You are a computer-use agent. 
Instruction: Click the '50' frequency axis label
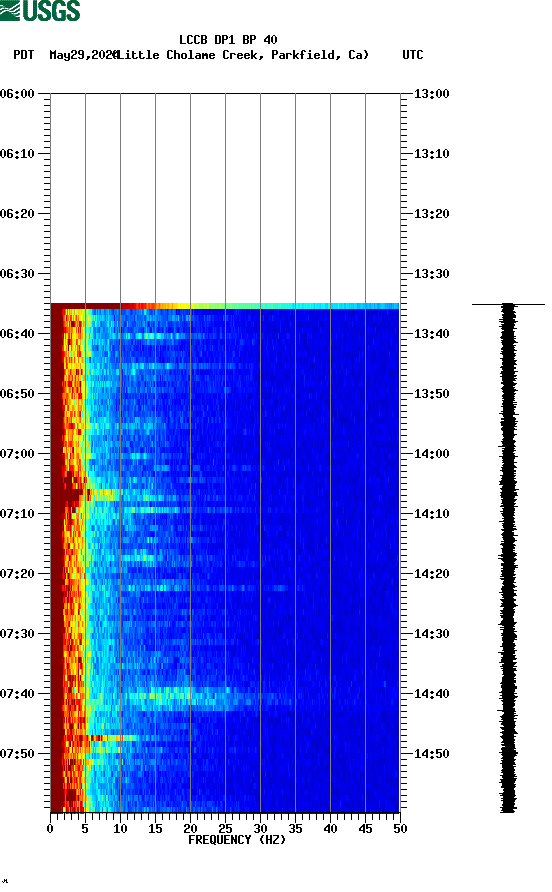[400, 829]
